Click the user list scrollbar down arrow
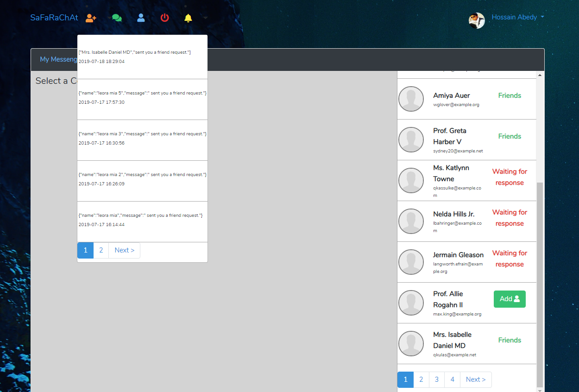This screenshot has width=579, height=392. click(x=540, y=390)
